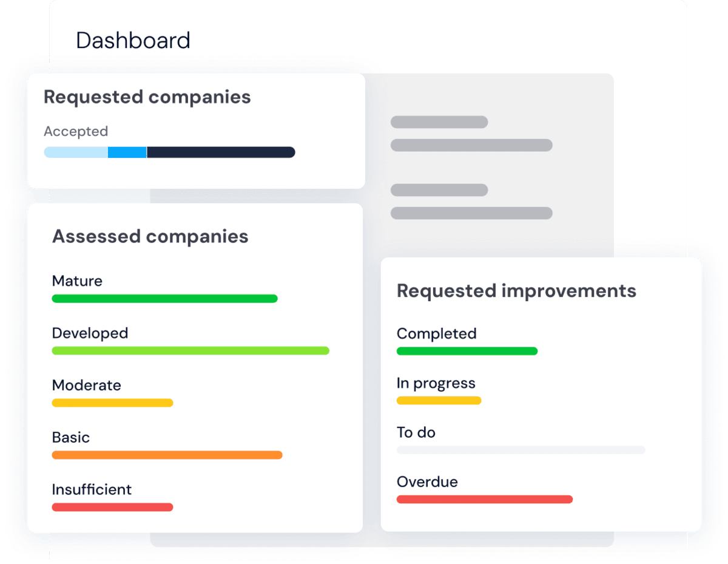This screenshot has width=728, height=564.
Task: Click the empty To do bar
Action: coord(521,450)
